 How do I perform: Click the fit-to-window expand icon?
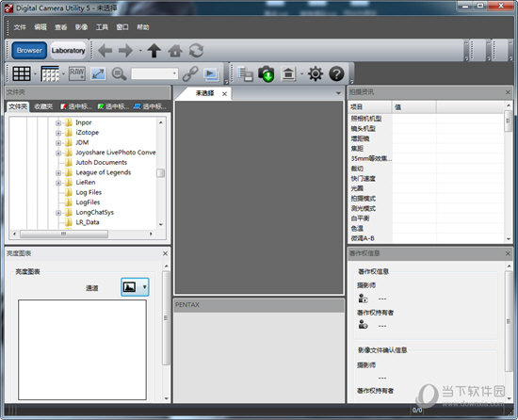point(98,73)
